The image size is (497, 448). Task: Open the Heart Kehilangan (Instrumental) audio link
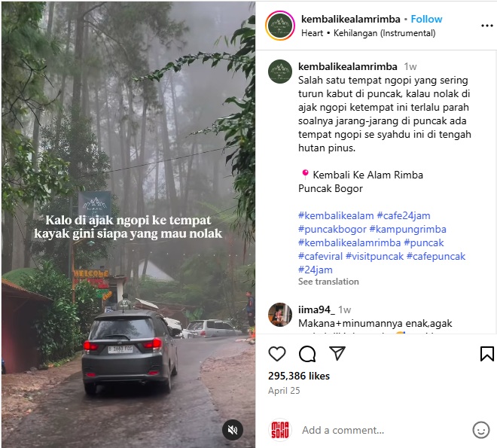tap(368, 33)
